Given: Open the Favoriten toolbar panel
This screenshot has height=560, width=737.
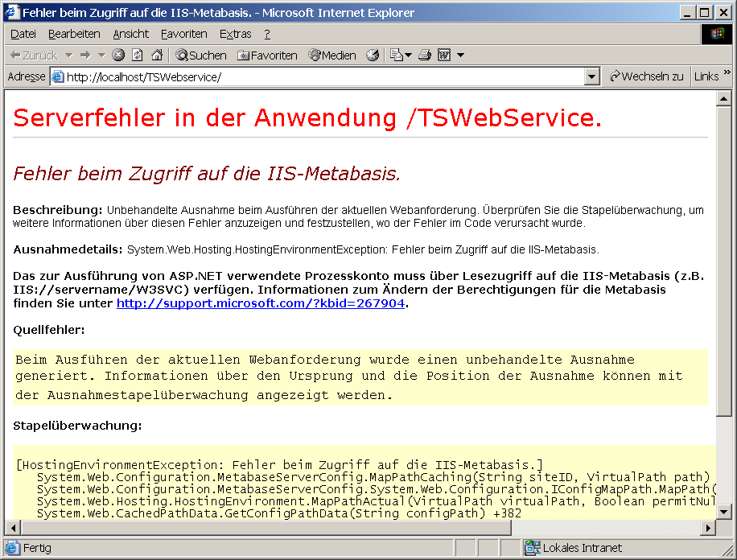Looking at the screenshot, I should tap(267, 55).
